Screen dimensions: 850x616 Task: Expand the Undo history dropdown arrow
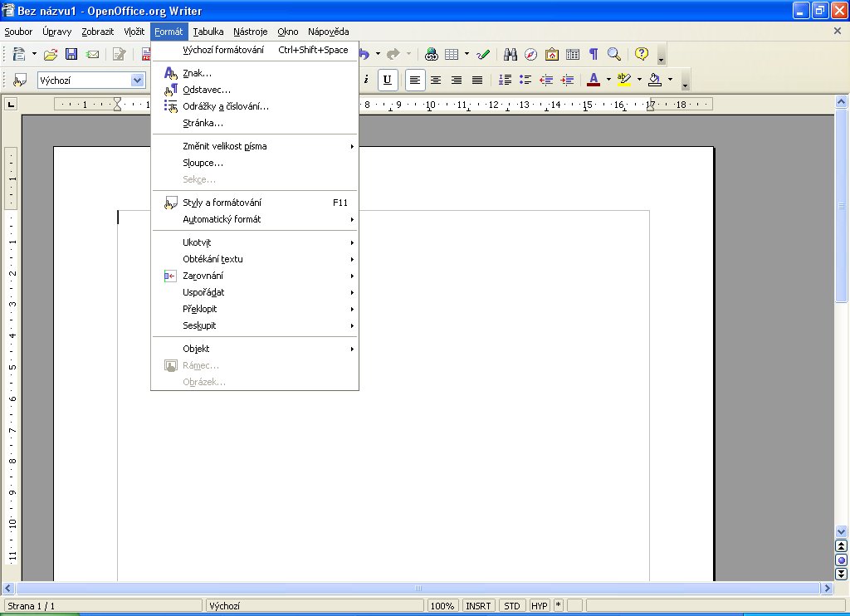pyautogui.click(x=378, y=54)
